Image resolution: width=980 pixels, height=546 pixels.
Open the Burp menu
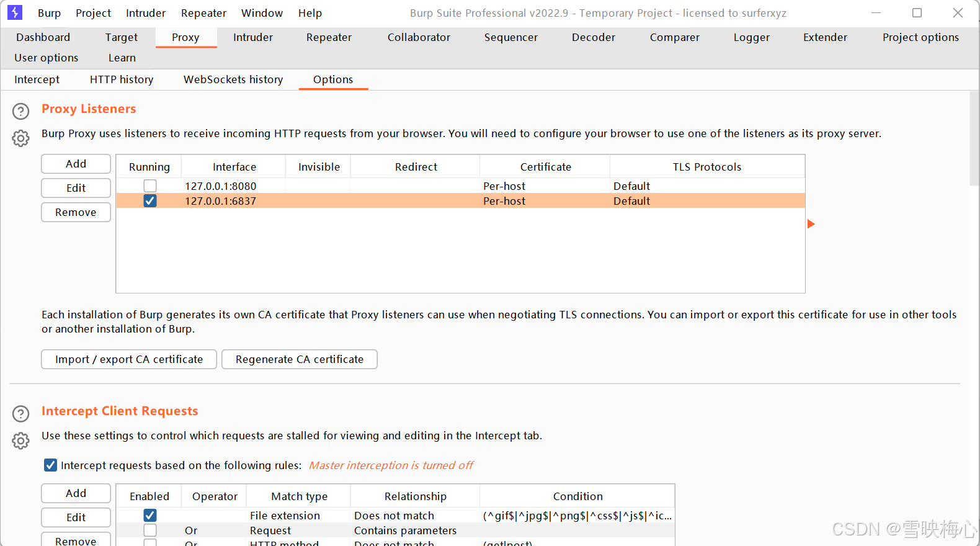[49, 13]
